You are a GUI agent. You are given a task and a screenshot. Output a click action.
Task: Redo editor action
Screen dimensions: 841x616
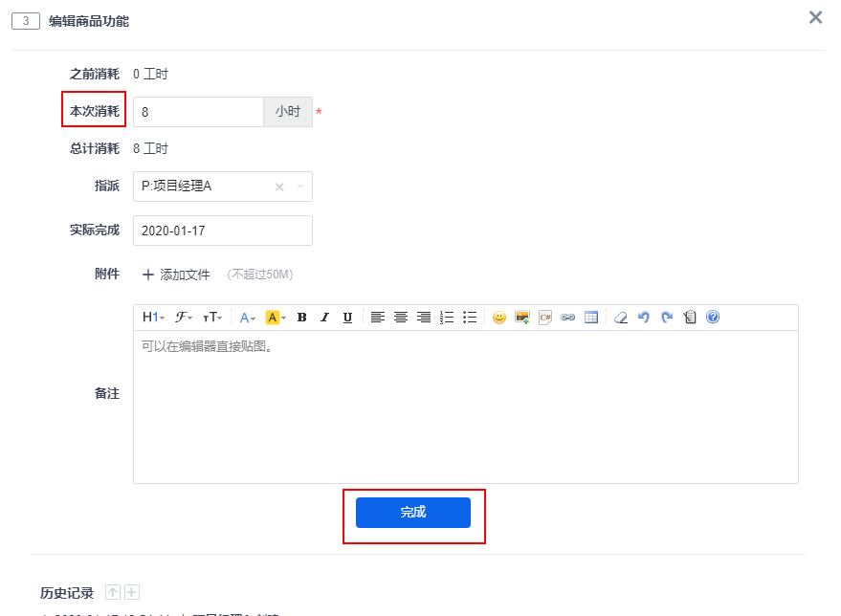point(667,318)
